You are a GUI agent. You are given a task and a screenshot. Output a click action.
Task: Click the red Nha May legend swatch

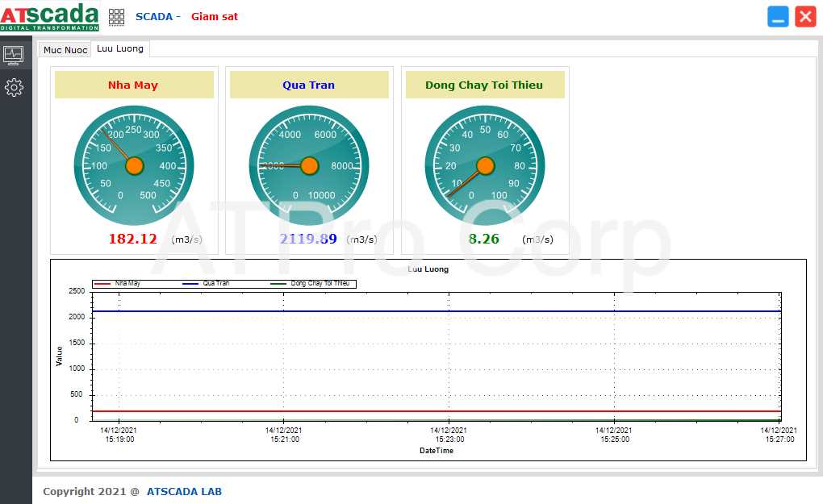tap(102, 284)
